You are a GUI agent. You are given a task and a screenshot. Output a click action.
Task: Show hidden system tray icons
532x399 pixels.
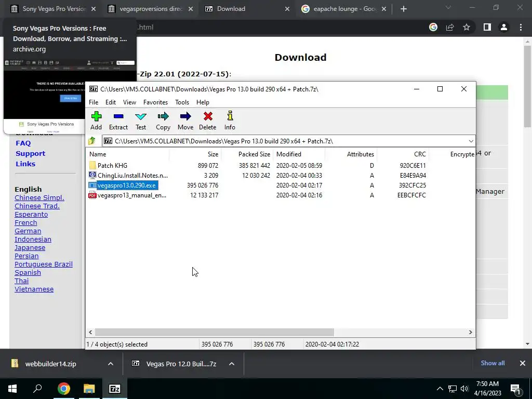click(440, 389)
